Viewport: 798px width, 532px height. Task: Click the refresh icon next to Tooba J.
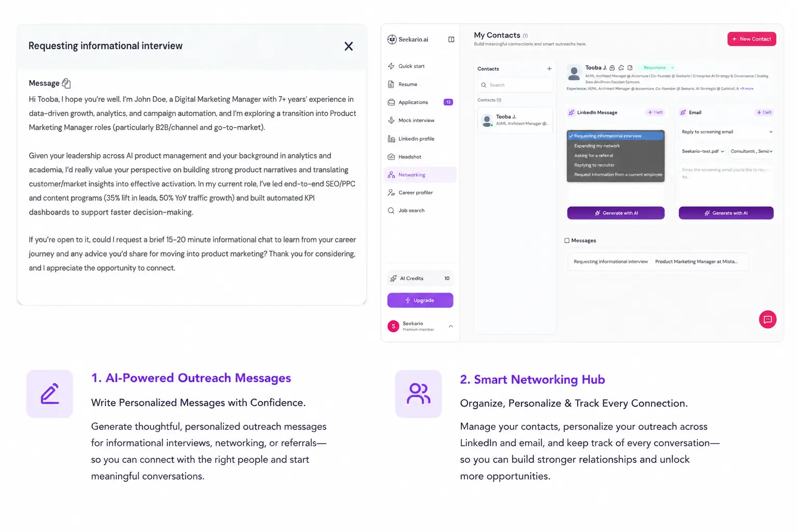(x=621, y=68)
